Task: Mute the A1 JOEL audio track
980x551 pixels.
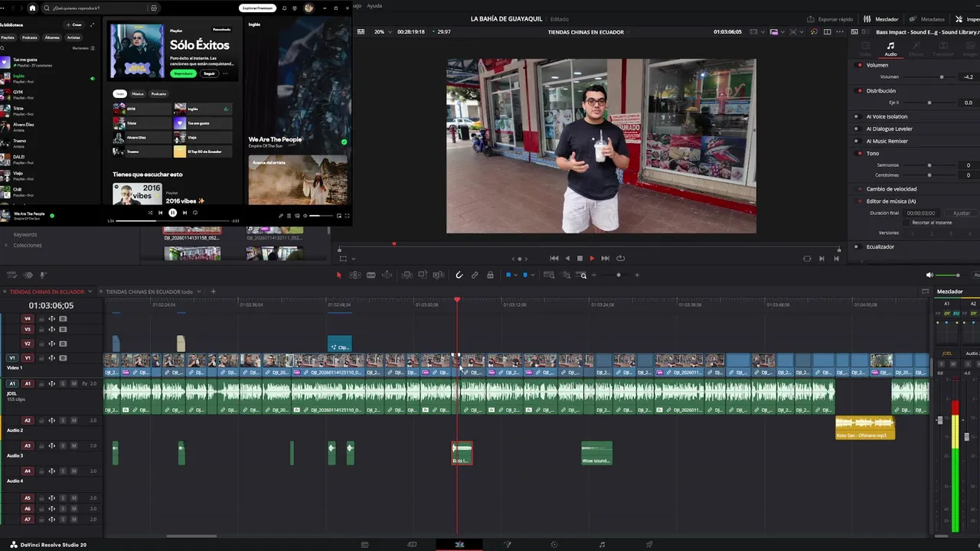Action: click(x=73, y=383)
